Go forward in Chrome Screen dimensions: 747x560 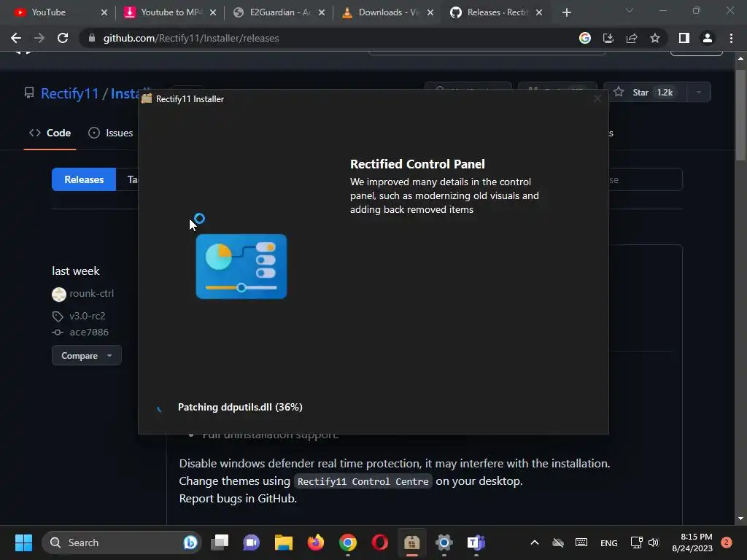(39, 38)
